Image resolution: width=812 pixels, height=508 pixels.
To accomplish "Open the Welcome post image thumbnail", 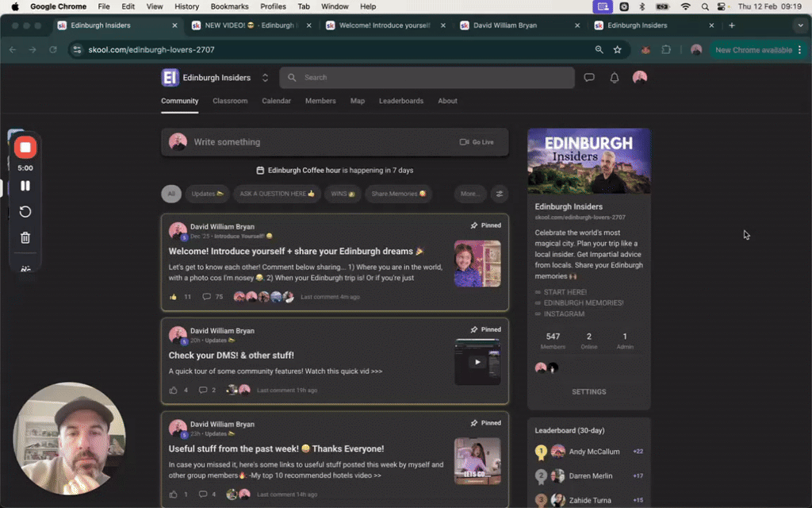I will pyautogui.click(x=477, y=264).
